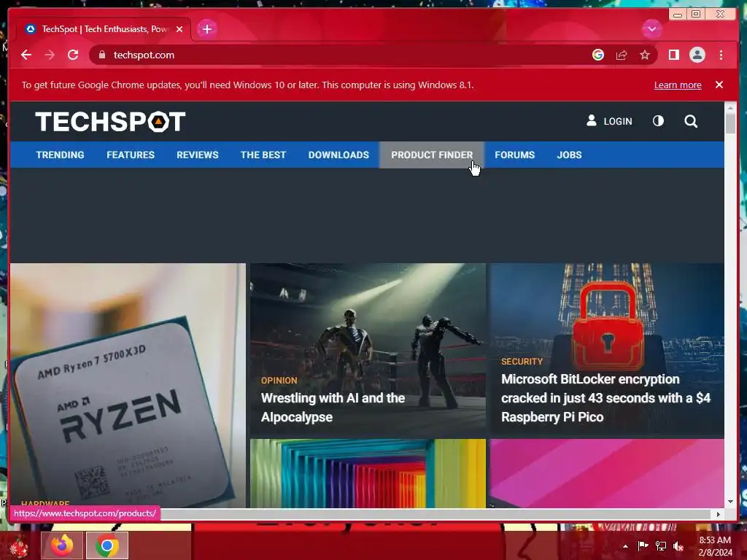This screenshot has height=560, width=747.
Task: Select the TechSpot browser tab
Action: [x=104, y=29]
